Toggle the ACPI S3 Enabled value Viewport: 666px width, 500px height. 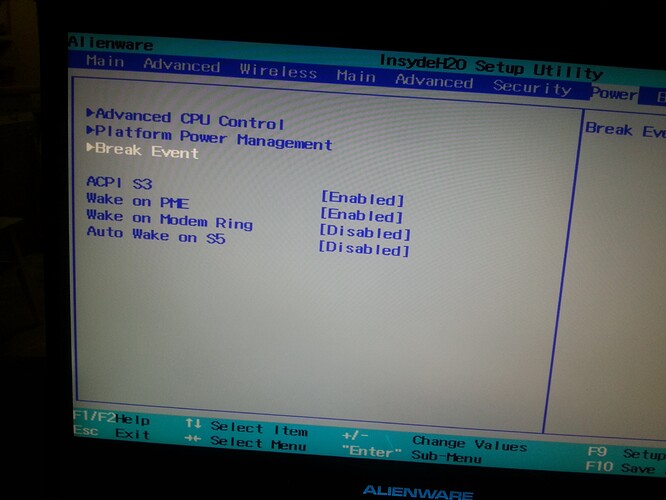[x=362, y=200]
